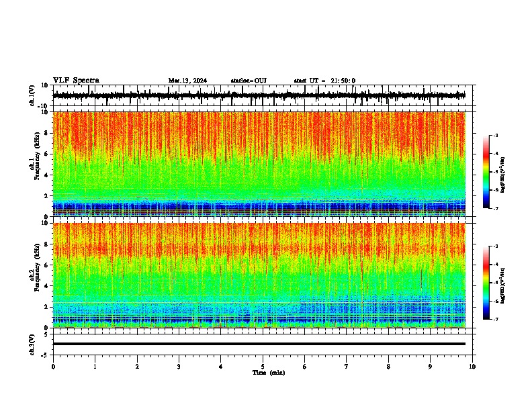Select the "start UT = 21:50: 0" text
The width and height of the screenshot is (532, 411).
point(324,81)
